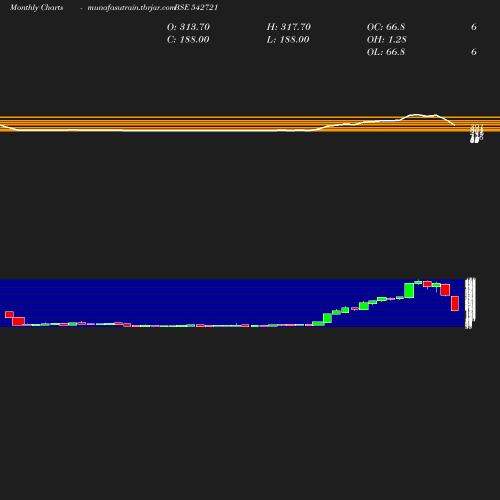The image size is (500, 500).
Task: Click the tall green candlestick near the peak
Action: [x=409, y=290]
